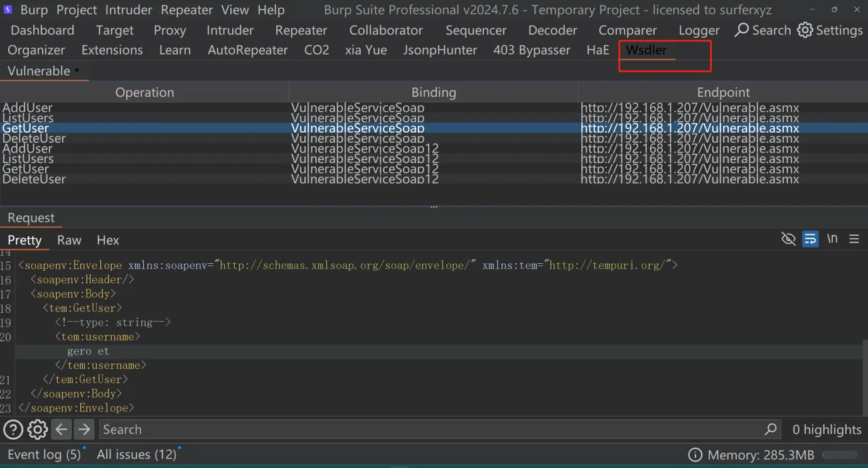Go to previous match with left arrow

point(61,430)
